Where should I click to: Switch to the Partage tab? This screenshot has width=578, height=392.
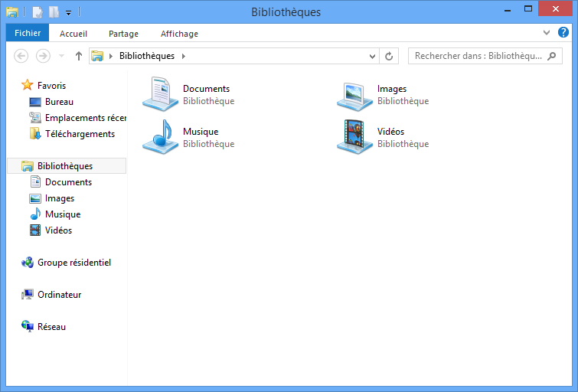pos(123,34)
